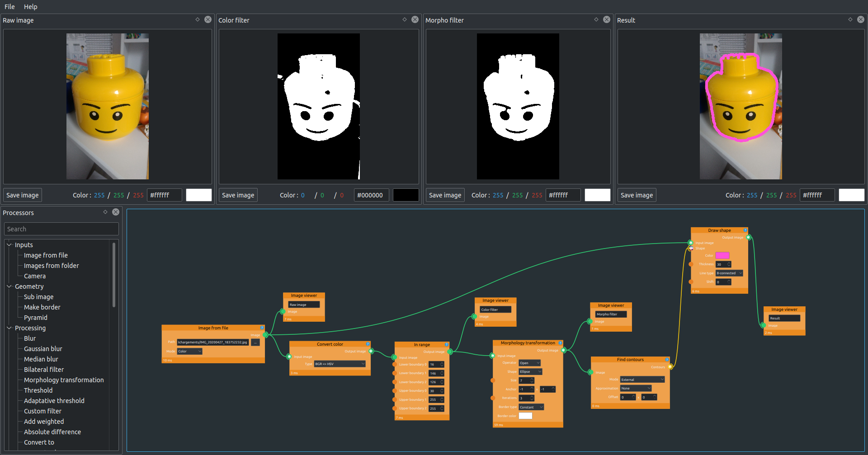The height and width of the screenshot is (455, 868).
Task: Click hex color field under Raw image
Action: point(165,195)
